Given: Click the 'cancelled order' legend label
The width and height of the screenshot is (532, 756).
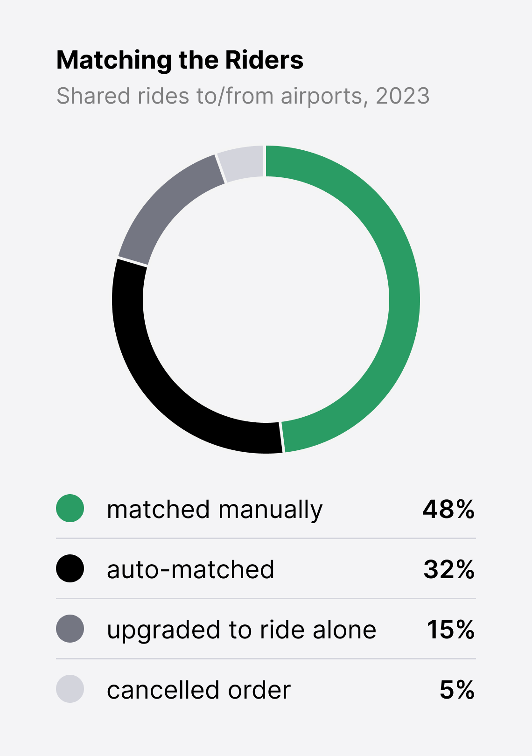Looking at the screenshot, I should [199, 690].
